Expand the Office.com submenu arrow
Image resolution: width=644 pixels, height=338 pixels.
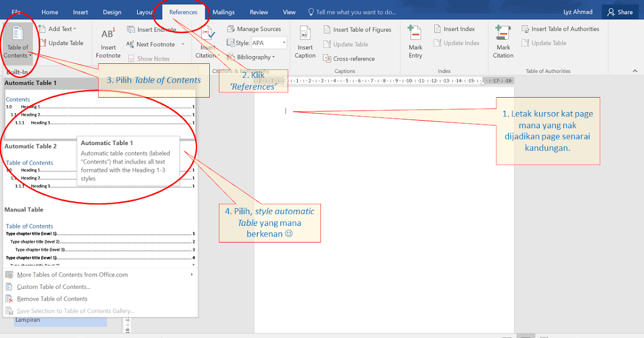point(192,275)
